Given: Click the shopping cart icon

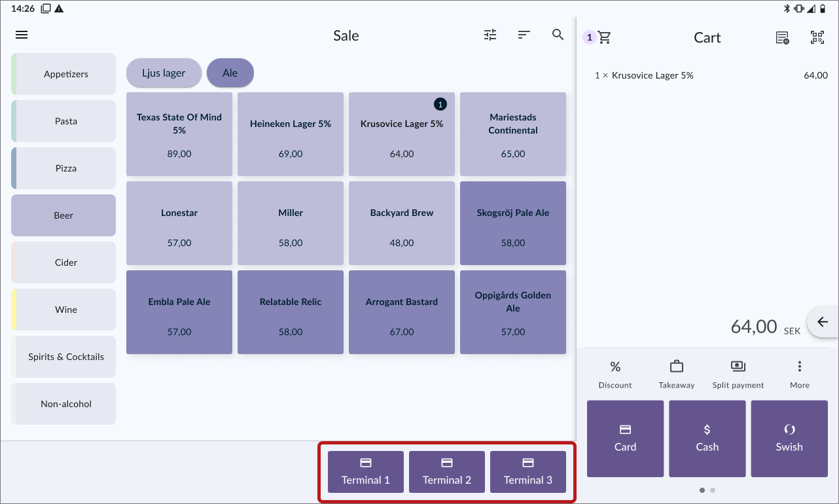Looking at the screenshot, I should (x=605, y=37).
